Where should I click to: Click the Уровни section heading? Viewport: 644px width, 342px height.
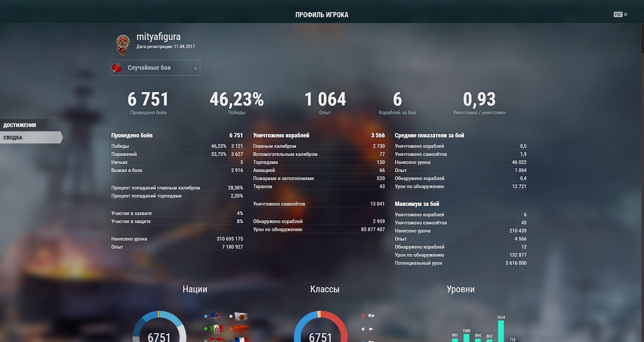pos(461,289)
